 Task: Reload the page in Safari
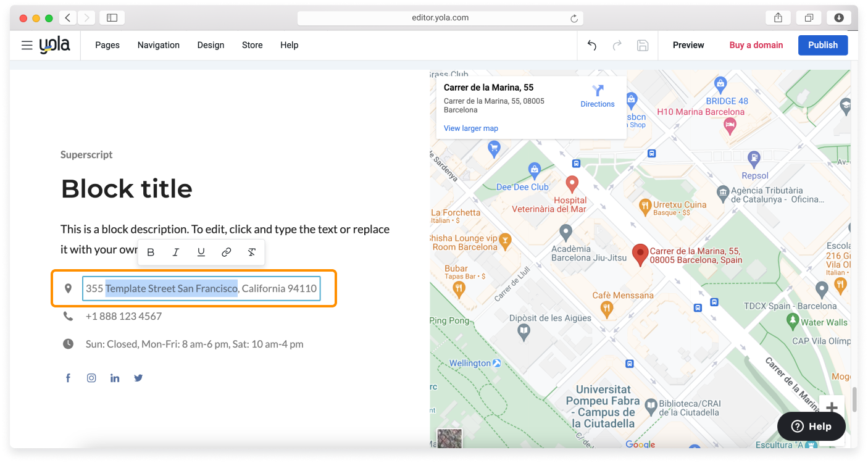point(574,19)
